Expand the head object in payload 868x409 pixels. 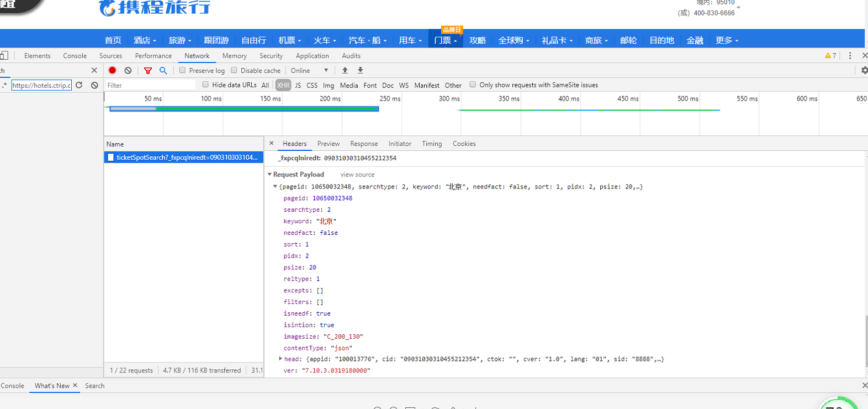280,359
